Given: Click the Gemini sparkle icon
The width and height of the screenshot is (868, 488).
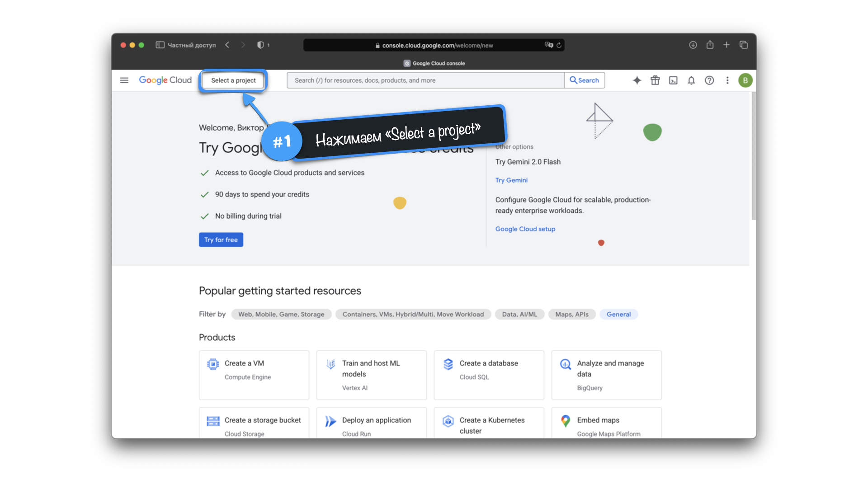Looking at the screenshot, I should pos(637,80).
